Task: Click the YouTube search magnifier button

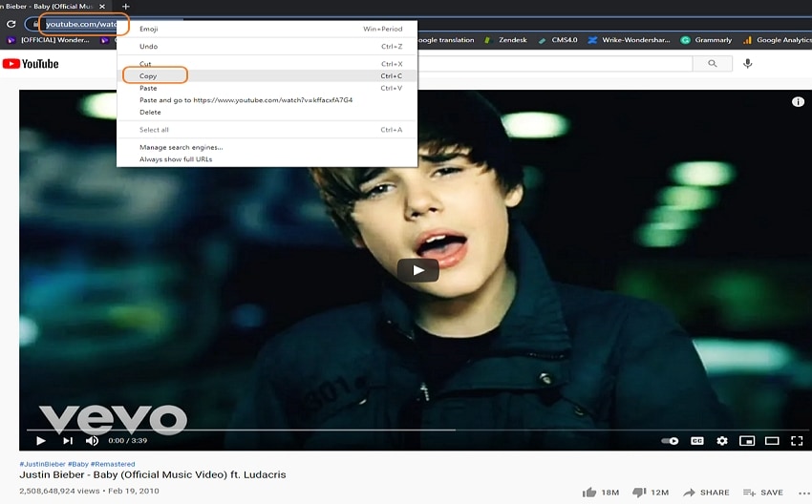Action: pyautogui.click(x=713, y=64)
